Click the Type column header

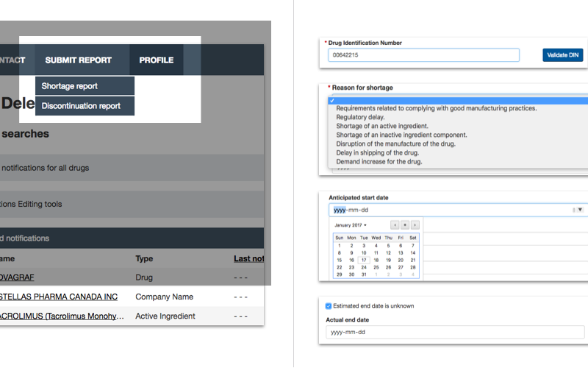[x=144, y=259]
